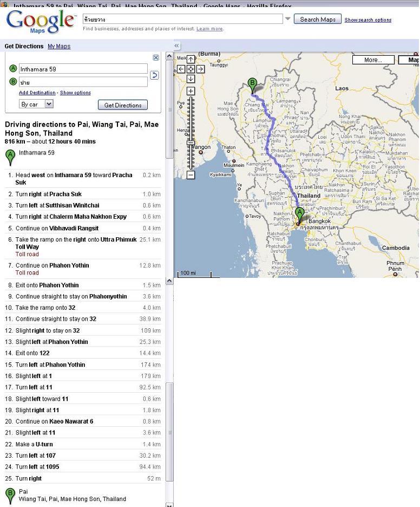Zoom in with the plus button
420x507 pixels.
coord(191,91)
